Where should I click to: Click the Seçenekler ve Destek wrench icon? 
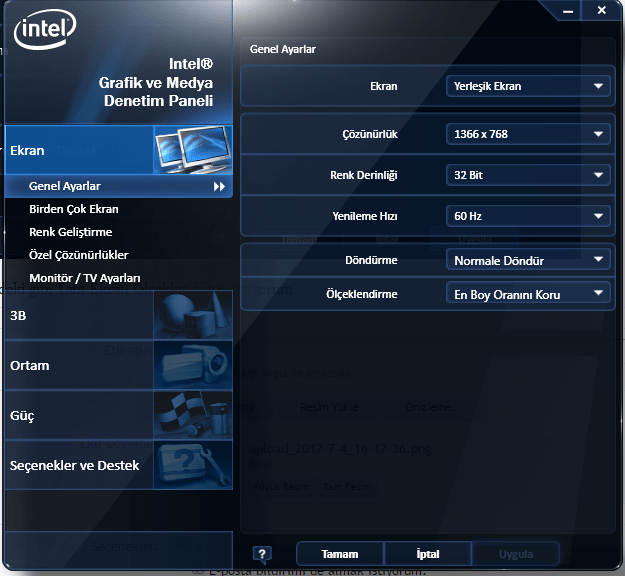click(193, 465)
